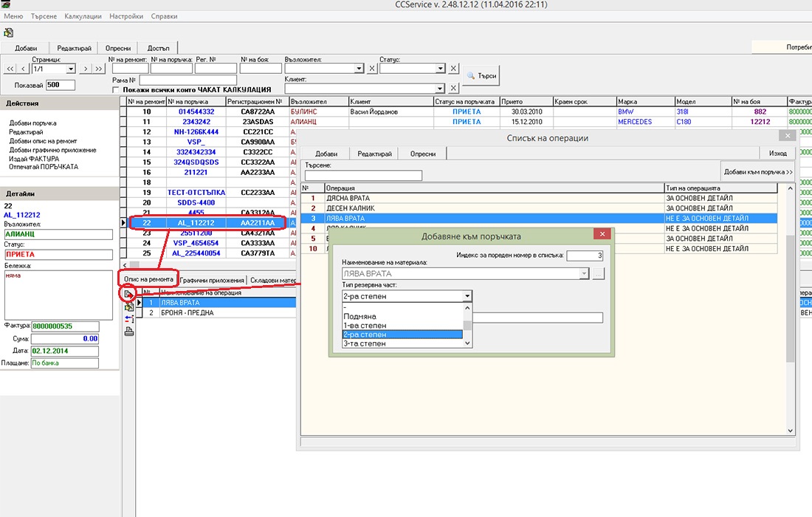Image resolution: width=812 pixels, height=517 pixels.
Task: Open the Клиент filter dropdown
Action: click(438, 88)
